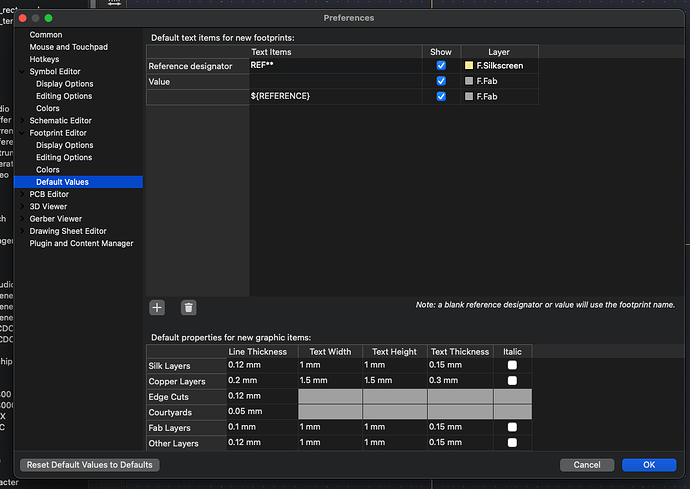
Task: Collapse the Footprint Editor tree node
Action: click(x=22, y=133)
